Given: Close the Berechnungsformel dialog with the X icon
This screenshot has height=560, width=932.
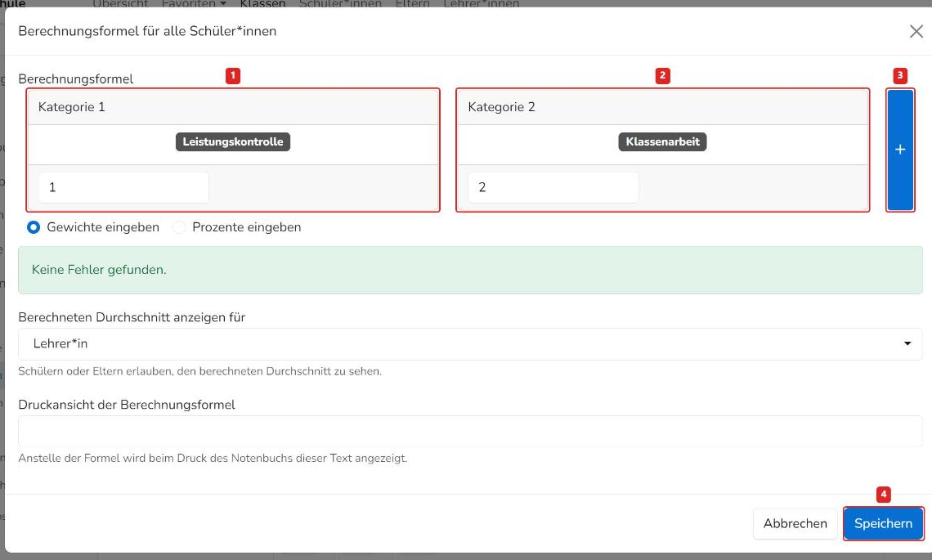Looking at the screenshot, I should pos(916,32).
